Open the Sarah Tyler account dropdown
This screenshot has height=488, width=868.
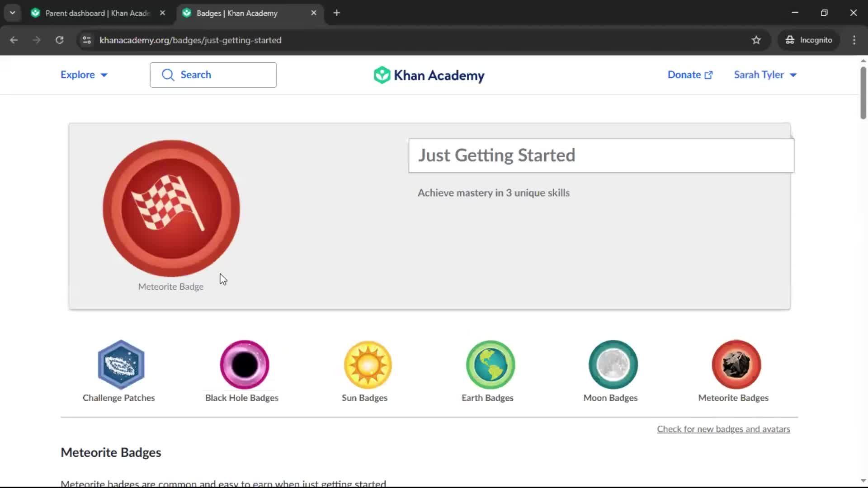[765, 75]
